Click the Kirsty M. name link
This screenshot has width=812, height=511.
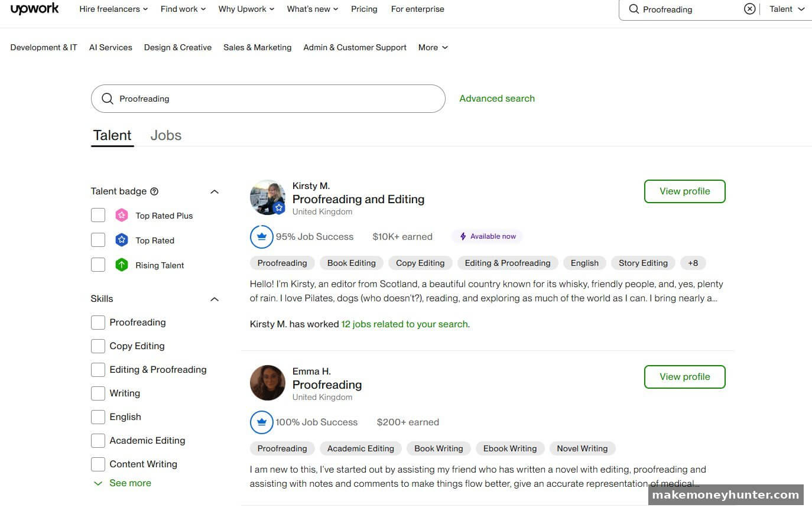[311, 186]
